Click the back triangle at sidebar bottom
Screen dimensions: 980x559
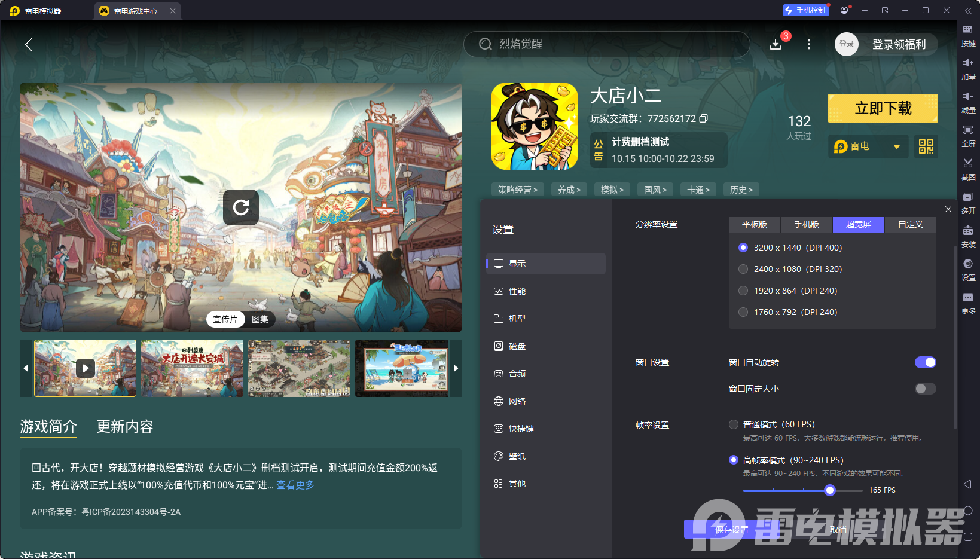[967, 484]
